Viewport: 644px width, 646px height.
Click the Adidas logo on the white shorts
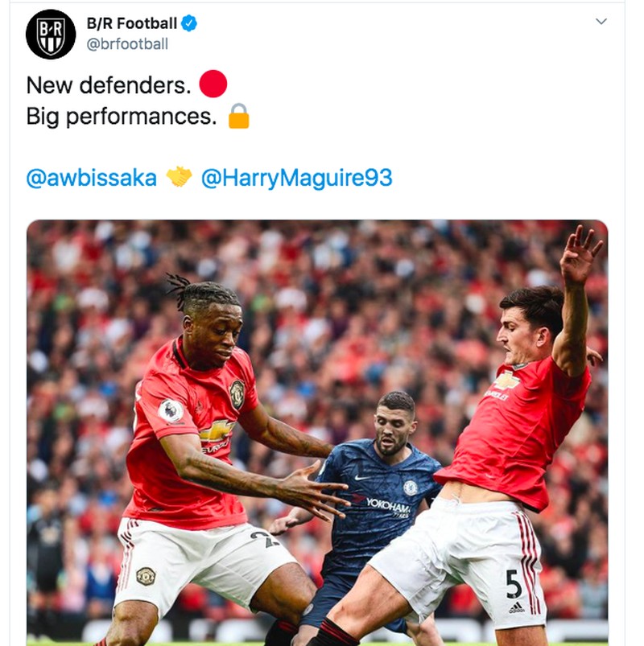[515, 607]
